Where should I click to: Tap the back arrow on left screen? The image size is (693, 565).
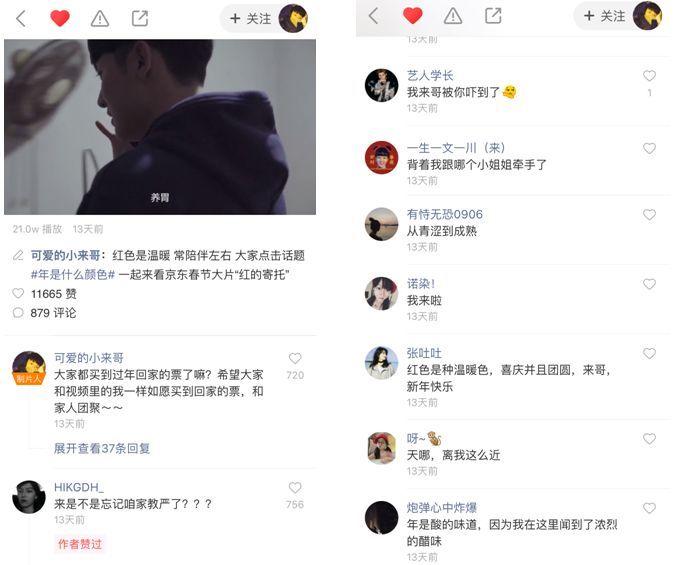pyautogui.click(x=20, y=19)
